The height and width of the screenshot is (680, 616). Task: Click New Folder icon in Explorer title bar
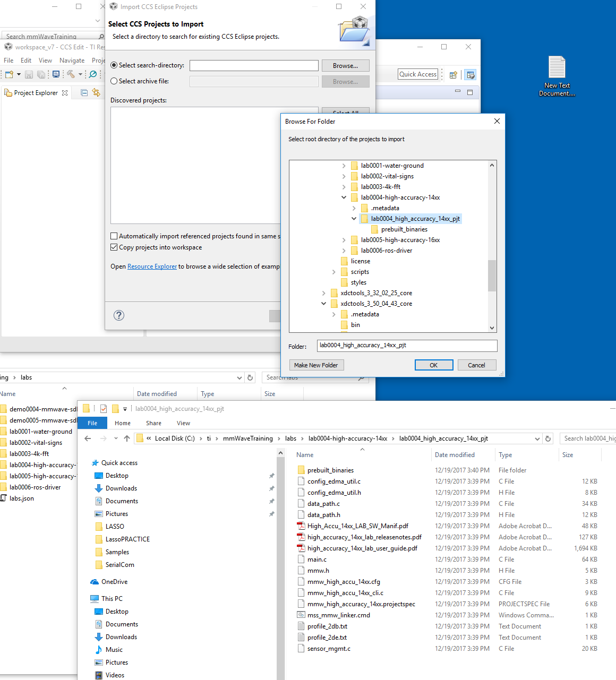point(115,409)
